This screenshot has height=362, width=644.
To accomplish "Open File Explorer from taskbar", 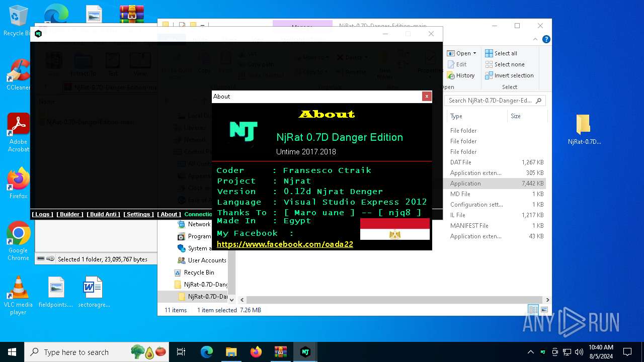I will pos(231,352).
